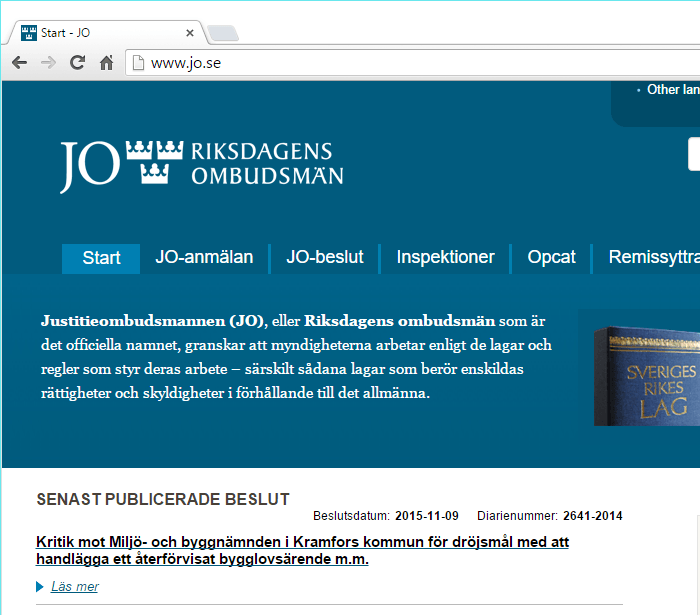This screenshot has width=700, height=615.
Task: Open the Inspektioner navigation item
Action: (446, 258)
